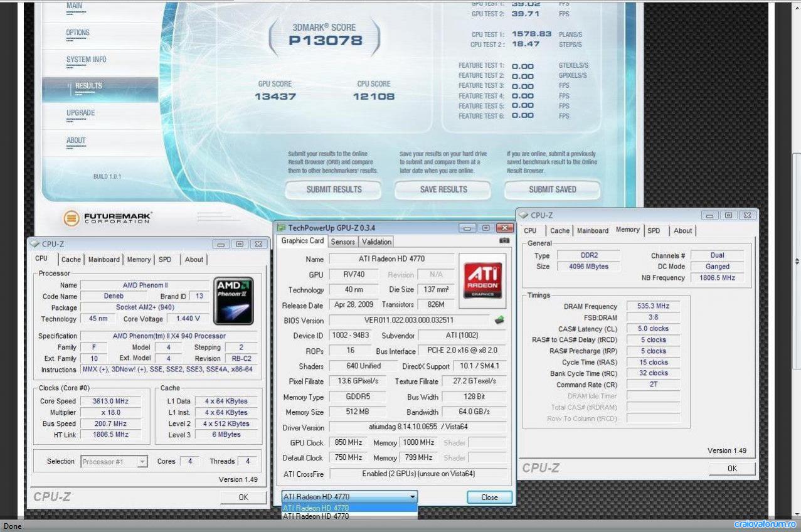This screenshot has height=532, width=801.
Task: Switch to the Sensors tab in GPU-Z
Action: 343,242
